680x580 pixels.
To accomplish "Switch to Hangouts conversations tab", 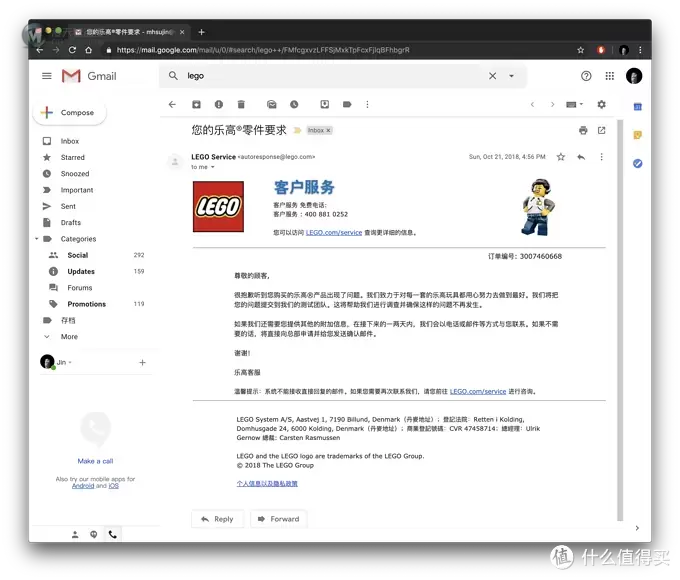I will click(94, 534).
